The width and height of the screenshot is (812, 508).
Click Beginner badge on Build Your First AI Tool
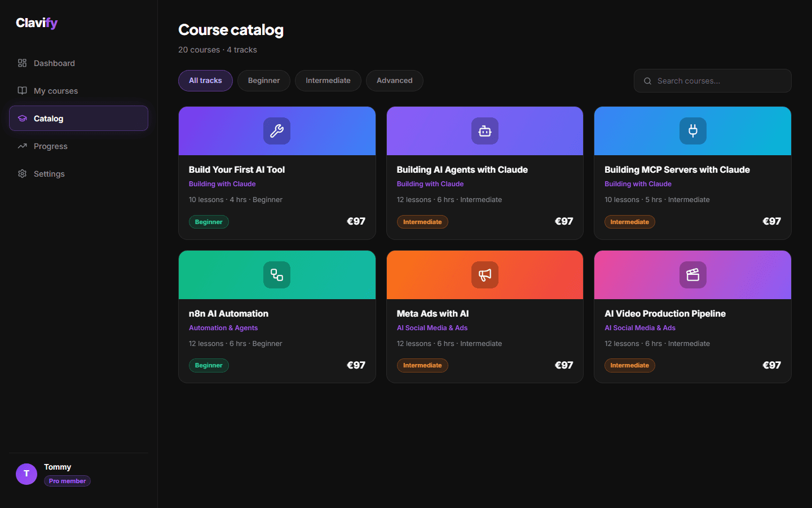pos(209,222)
